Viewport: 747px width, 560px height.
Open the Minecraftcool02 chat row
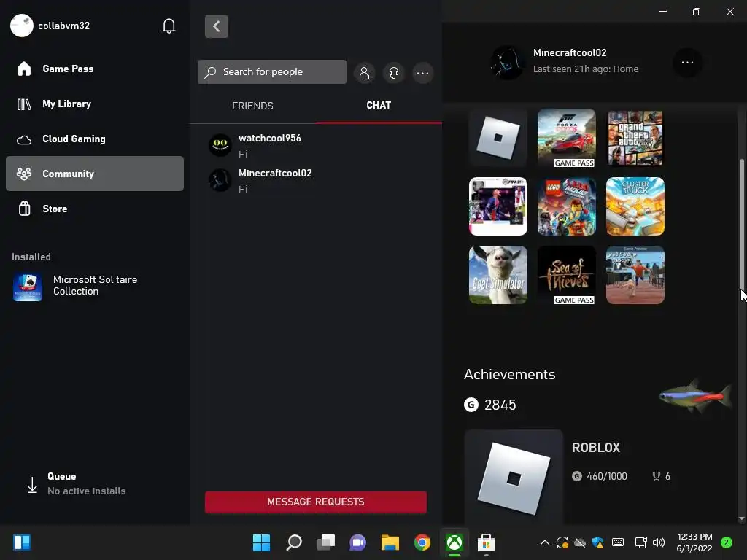point(316,181)
